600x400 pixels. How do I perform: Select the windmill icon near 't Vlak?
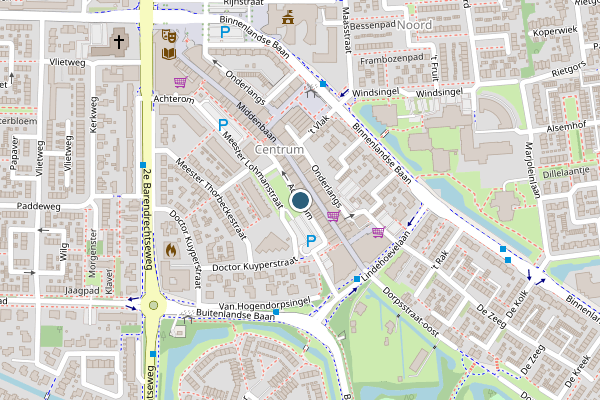pyautogui.click(x=312, y=91)
